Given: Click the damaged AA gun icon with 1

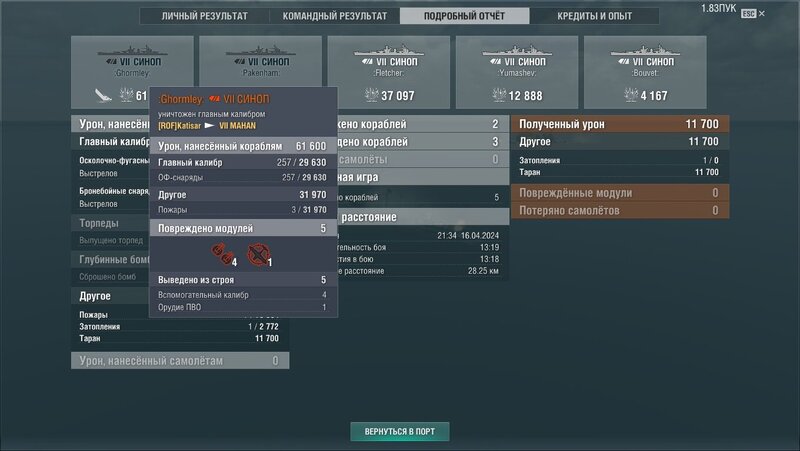Looking at the screenshot, I should 258,254.
